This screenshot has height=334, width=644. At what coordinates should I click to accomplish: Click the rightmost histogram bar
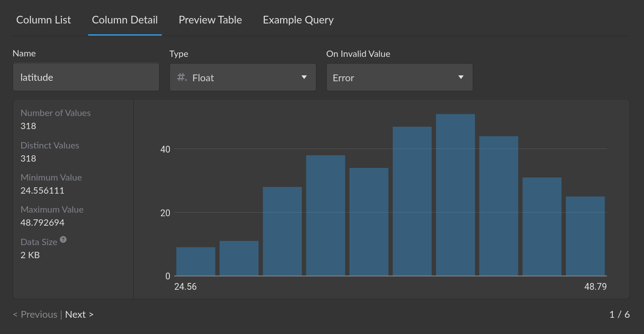[585, 236]
